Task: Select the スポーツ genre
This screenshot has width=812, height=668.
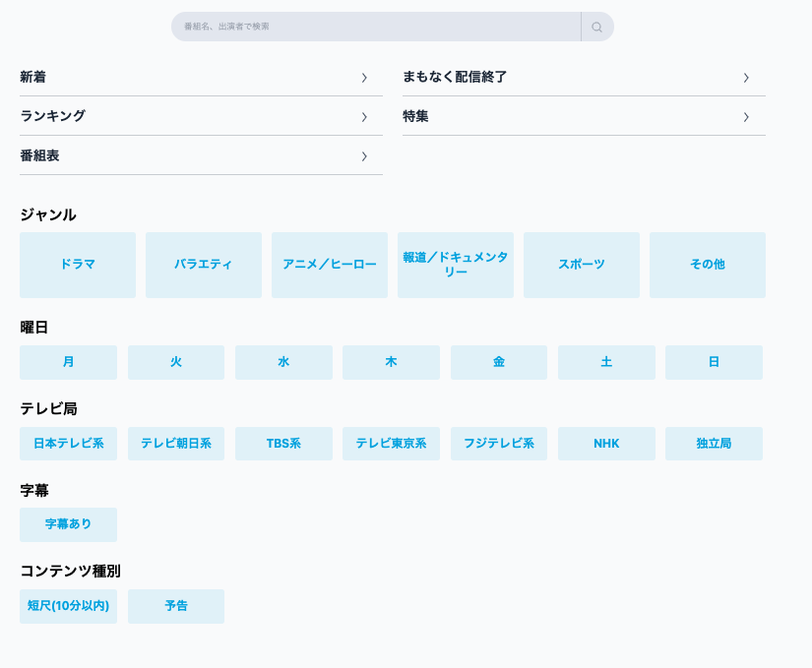Action: [582, 265]
